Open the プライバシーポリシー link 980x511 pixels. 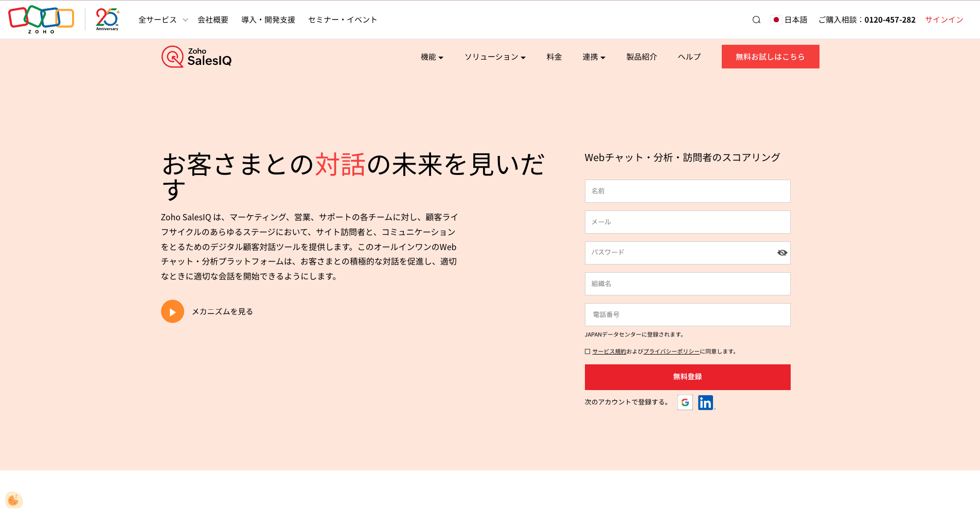tap(671, 351)
